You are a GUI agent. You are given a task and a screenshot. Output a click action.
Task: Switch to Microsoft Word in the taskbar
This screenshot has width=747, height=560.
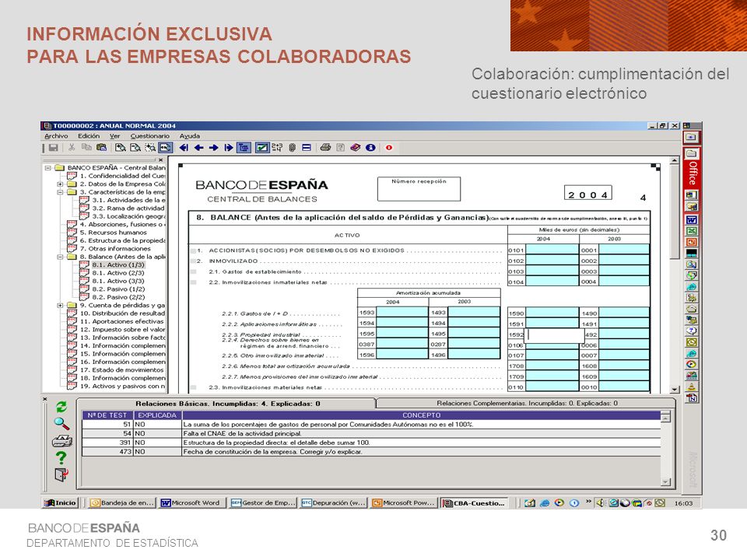(x=191, y=503)
